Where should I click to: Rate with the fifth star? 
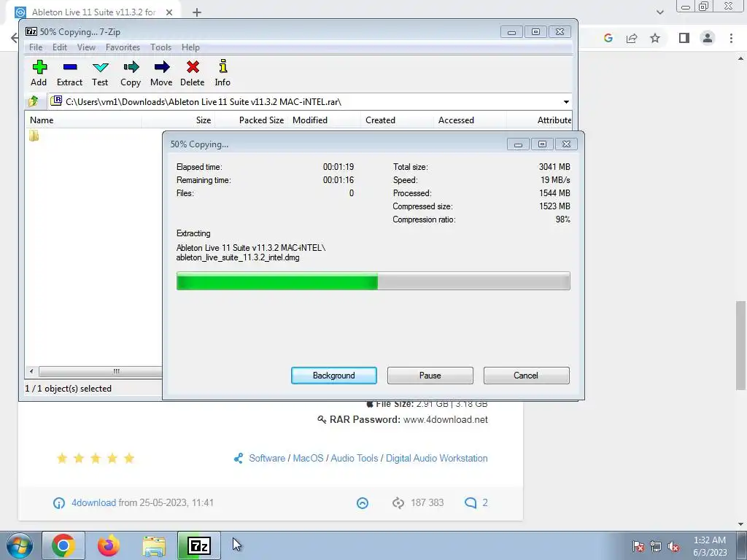coord(129,458)
